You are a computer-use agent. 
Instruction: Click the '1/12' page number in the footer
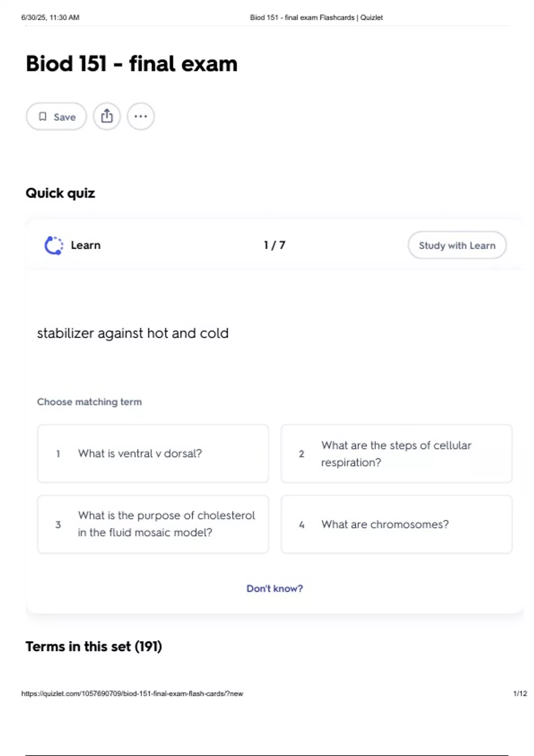pyautogui.click(x=520, y=693)
